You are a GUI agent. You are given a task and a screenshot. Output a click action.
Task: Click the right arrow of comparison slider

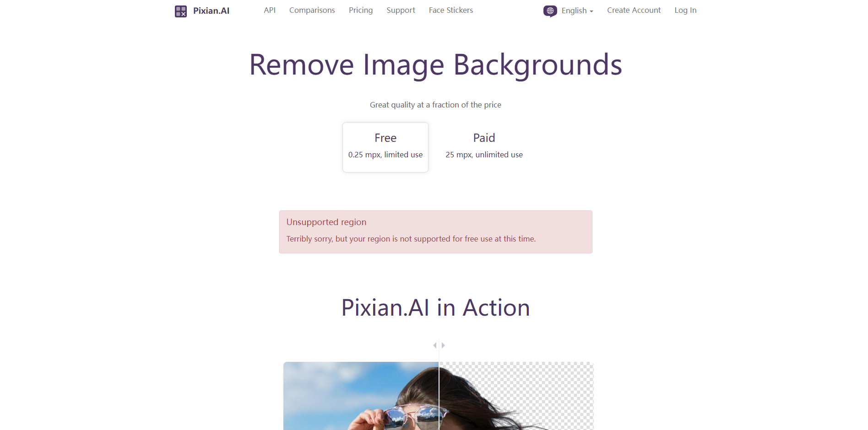point(443,345)
